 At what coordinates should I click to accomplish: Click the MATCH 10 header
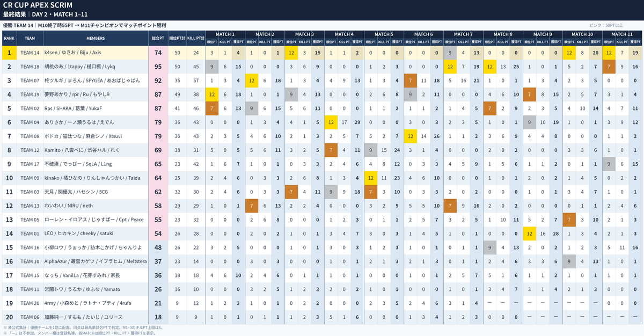(x=582, y=34)
